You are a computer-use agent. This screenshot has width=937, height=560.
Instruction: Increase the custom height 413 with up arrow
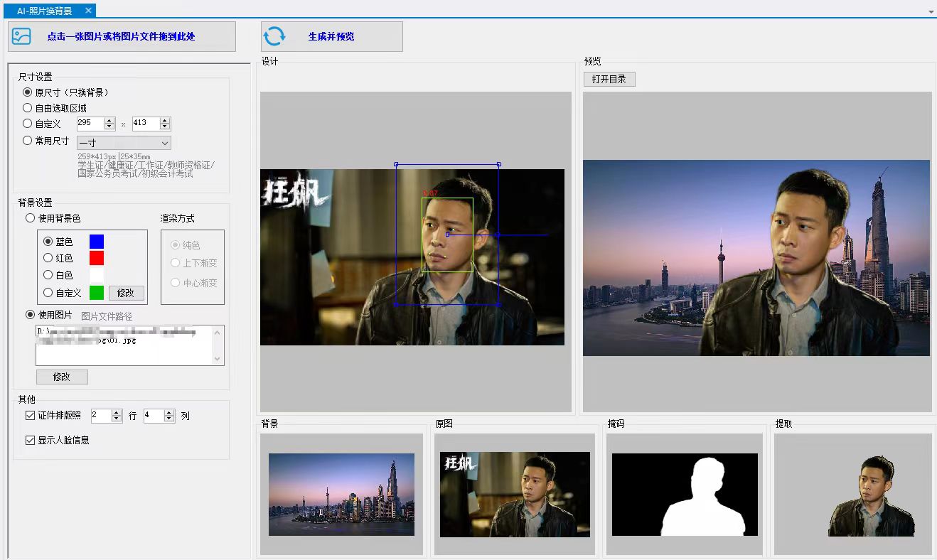pyautogui.click(x=166, y=120)
